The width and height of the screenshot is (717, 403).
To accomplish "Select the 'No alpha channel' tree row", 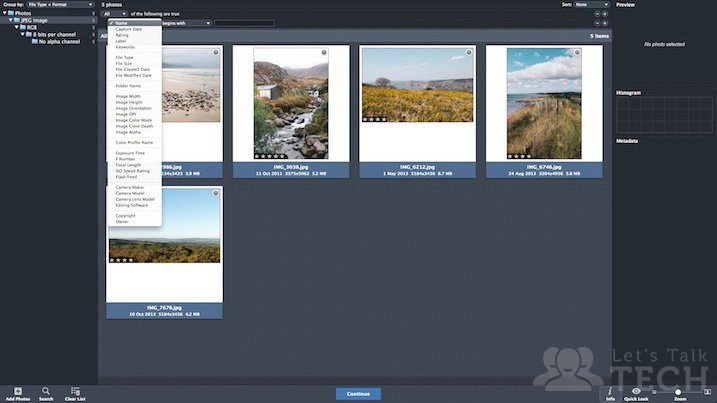I will pyautogui.click(x=49, y=41).
